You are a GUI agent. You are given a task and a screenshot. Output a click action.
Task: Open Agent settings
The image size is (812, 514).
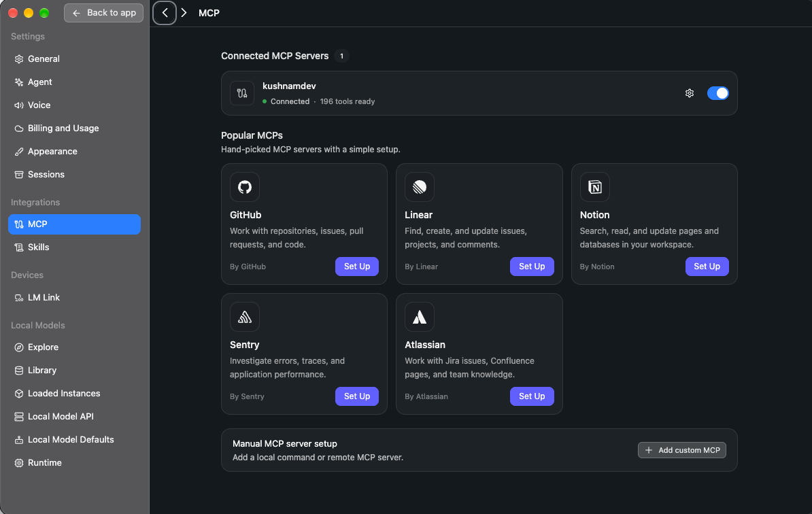(75, 82)
